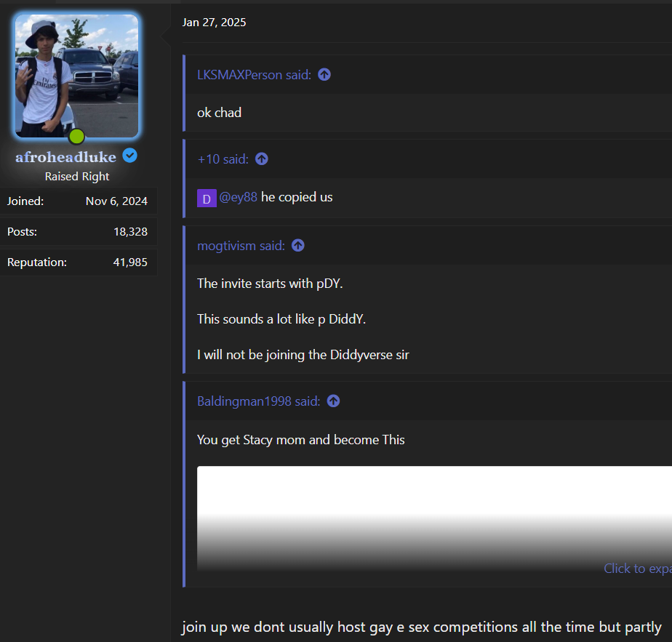Click 'I will not be joining the Diddyverse sir'
Viewport: 672px width, 642px height.
click(x=303, y=355)
